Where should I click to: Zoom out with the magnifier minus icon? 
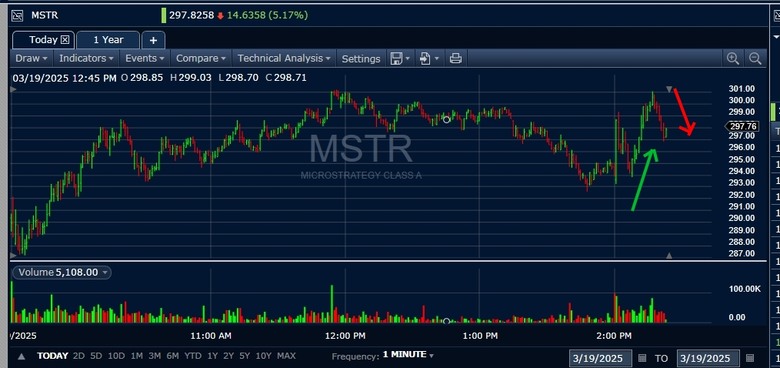(x=755, y=59)
